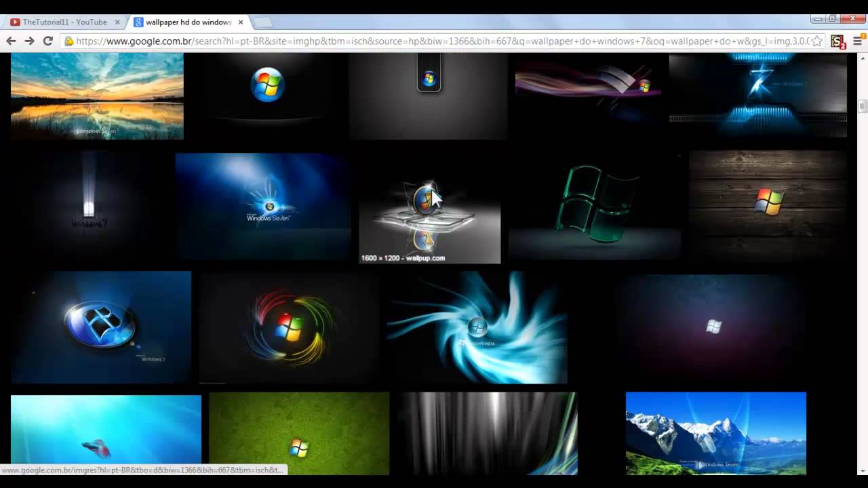Open the green glass Windows flag wallpaper
This screenshot has width=868, height=488.
[x=595, y=205]
